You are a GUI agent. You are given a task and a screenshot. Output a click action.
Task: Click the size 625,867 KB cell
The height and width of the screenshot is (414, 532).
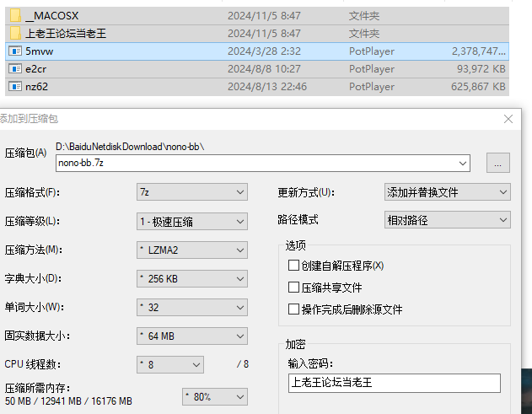pos(478,87)
